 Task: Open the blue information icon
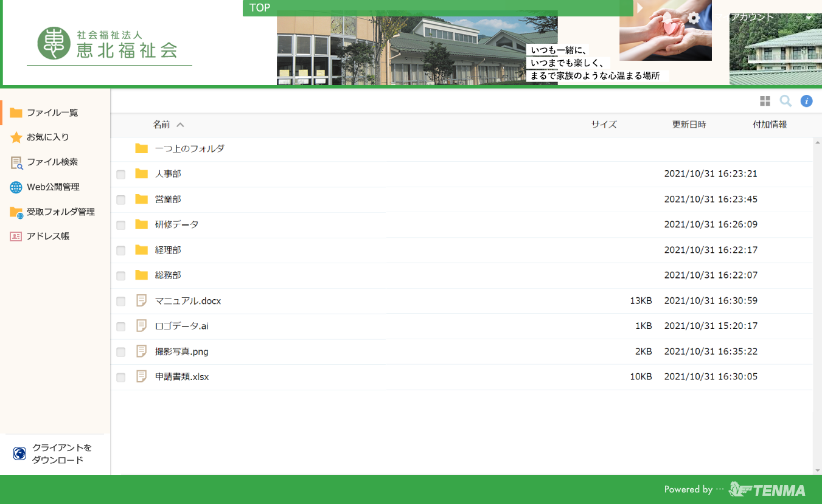(806, 101)
